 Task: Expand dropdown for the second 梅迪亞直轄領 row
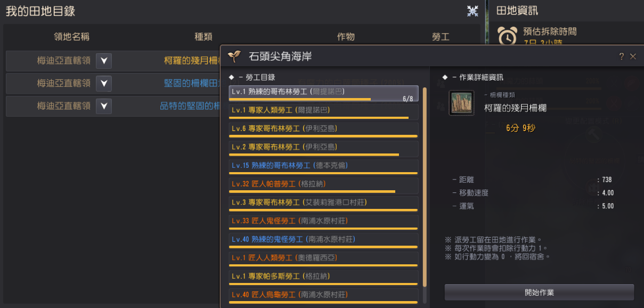[x=104, y=83]
